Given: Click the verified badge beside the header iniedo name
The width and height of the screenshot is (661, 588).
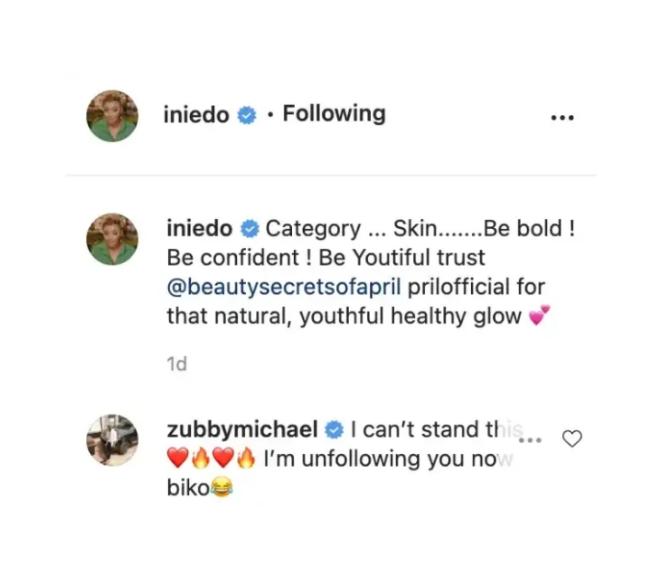Looking at the screenshot, I should pyautogui.click(x=246, y=115).
